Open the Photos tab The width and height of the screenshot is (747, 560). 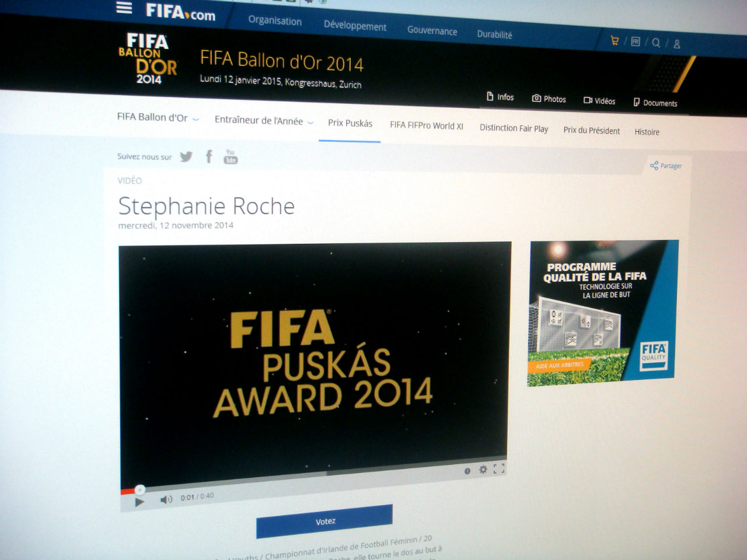[x=549, y=99]
